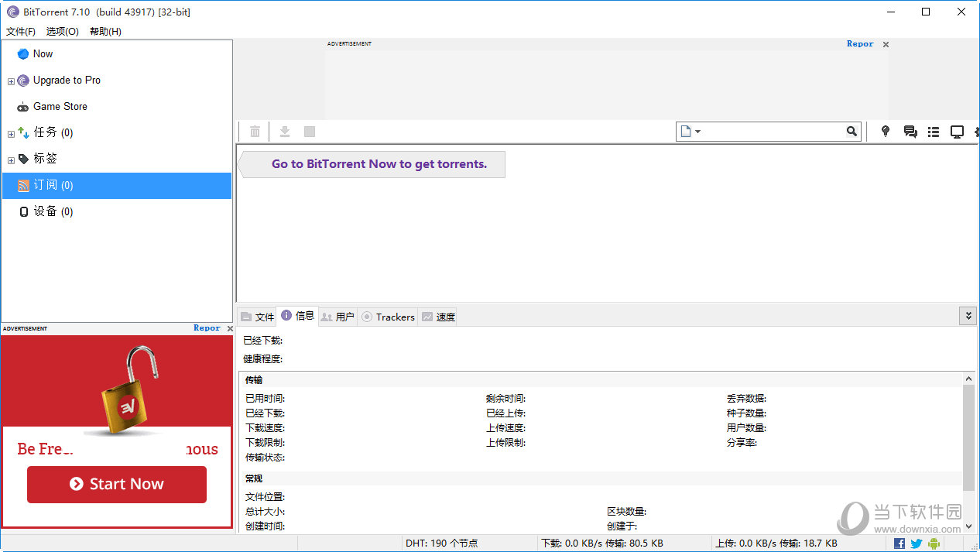Select 任务 (0) in the sidebar
This screenshot has width=980, height=552.
coord(117,132)
